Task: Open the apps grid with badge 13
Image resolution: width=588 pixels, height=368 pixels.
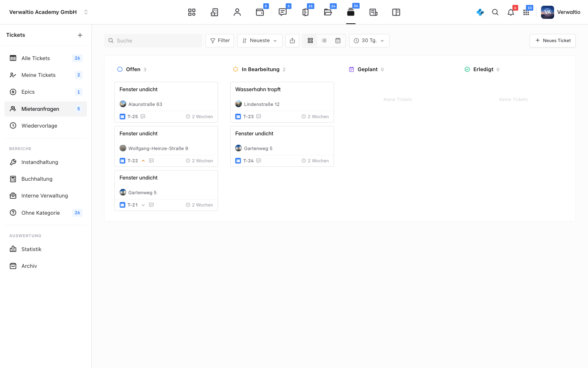Action: pyautogui.click(x=526, y=12)
